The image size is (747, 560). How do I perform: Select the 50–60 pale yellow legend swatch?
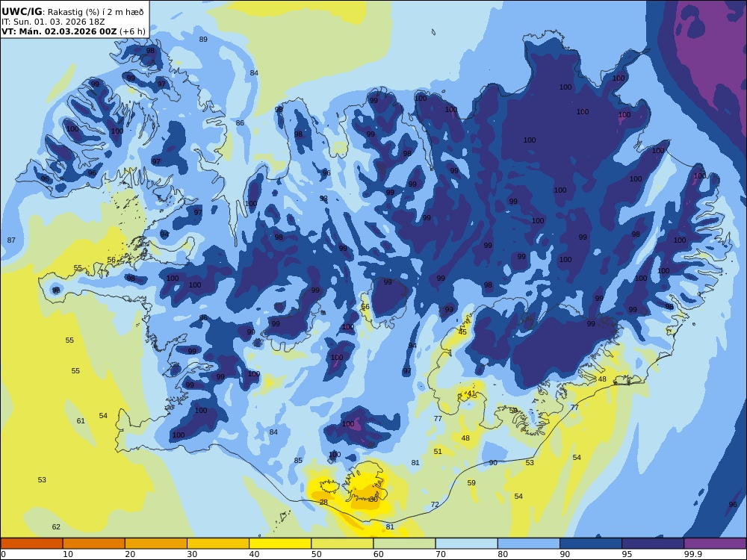coord(342,544)
